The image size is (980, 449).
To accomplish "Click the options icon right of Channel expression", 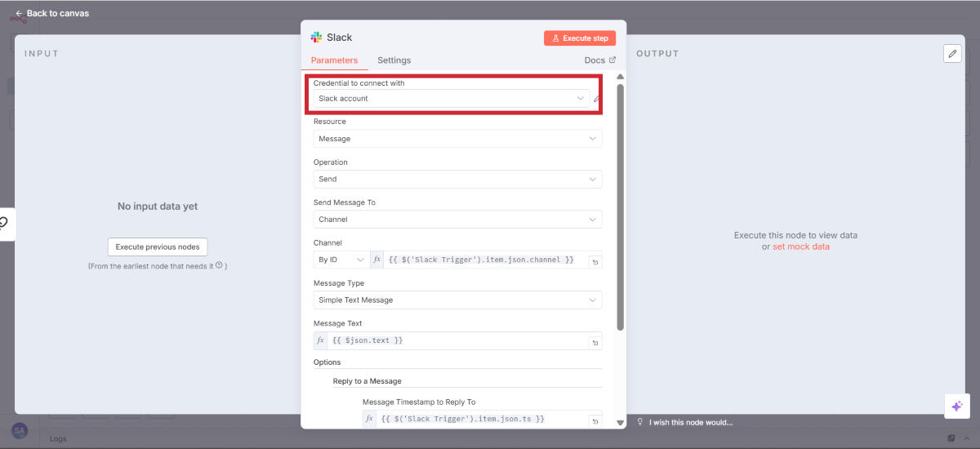I will [595, 261].
